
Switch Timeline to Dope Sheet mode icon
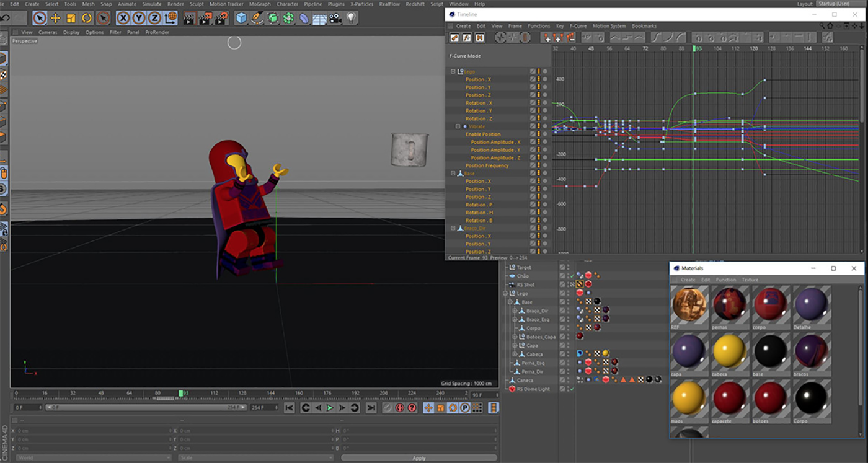click(454, 38)
